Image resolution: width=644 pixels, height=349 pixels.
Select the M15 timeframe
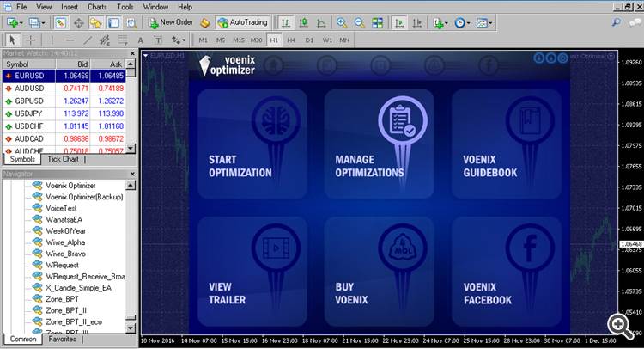(x=238, y=40)
